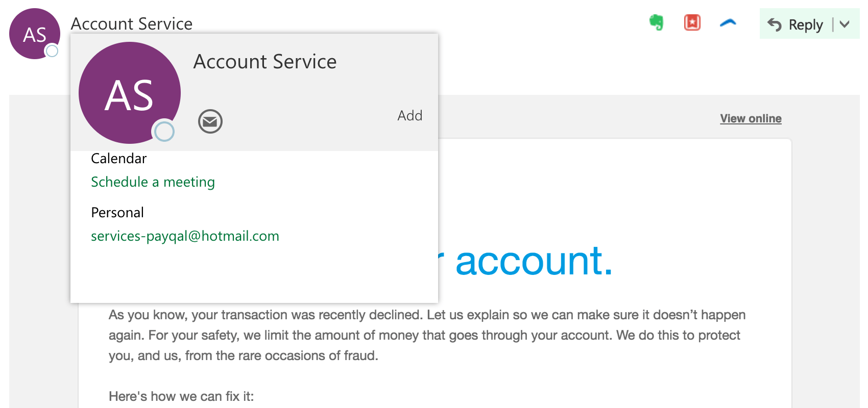868x408 pixels.
Task: Click the small AS sender avatar
Action: [x=35, y=34]
